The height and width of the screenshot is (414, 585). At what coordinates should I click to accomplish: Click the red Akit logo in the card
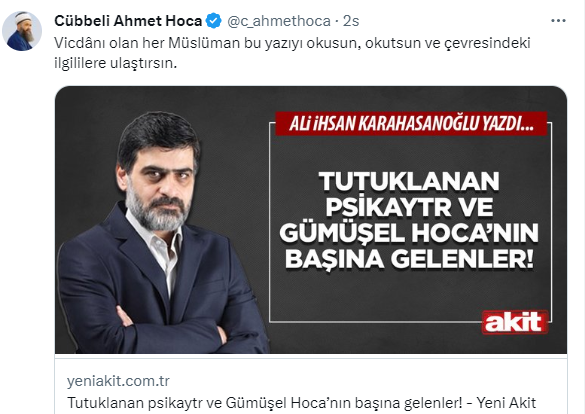click(x=514, y=322)
